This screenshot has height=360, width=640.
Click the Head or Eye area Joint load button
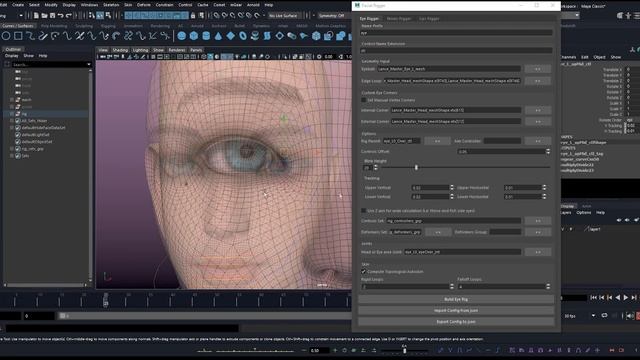coord(538,252)
